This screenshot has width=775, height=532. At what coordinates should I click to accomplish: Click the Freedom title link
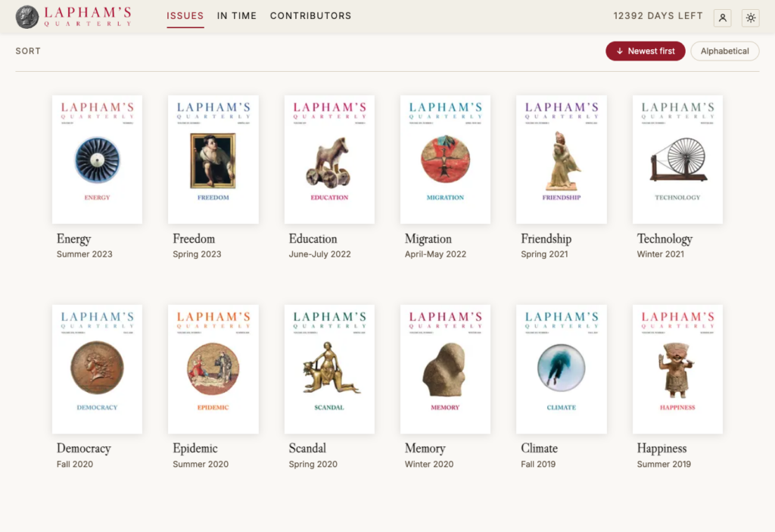pyautogui.click(x=194, y=239)
